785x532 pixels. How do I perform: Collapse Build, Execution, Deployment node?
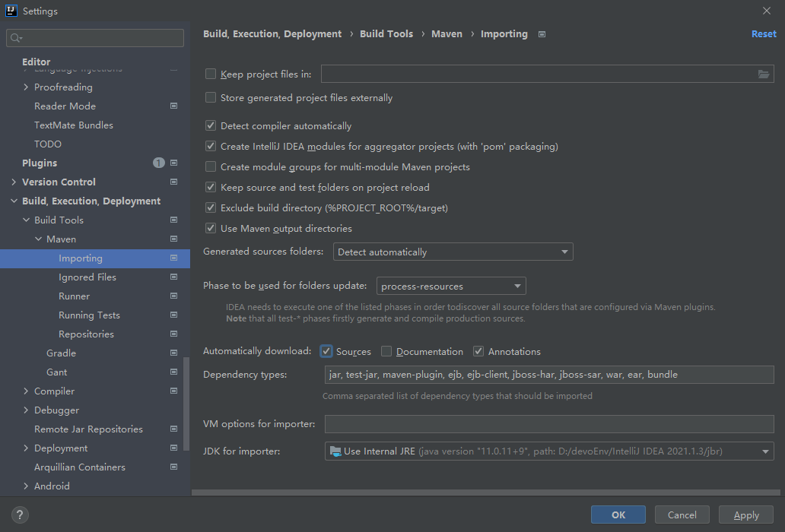pyautogui.click(x=14, y=201)
